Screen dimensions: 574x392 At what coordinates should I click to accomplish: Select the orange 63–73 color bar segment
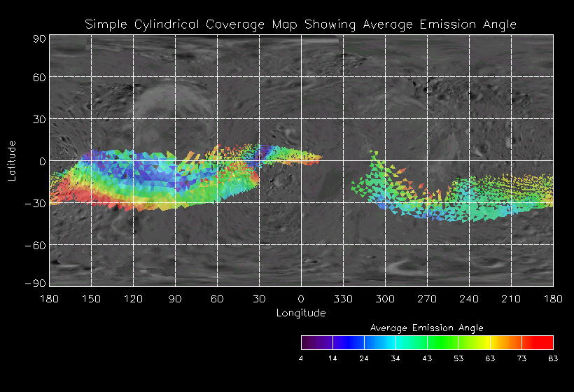[506, 342]
